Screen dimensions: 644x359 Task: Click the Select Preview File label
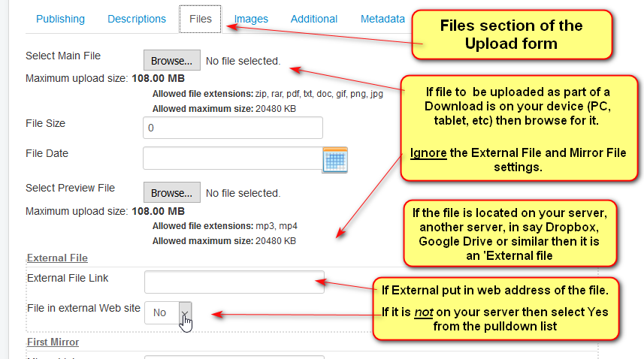pyautogui.click(x=70, y=188)
